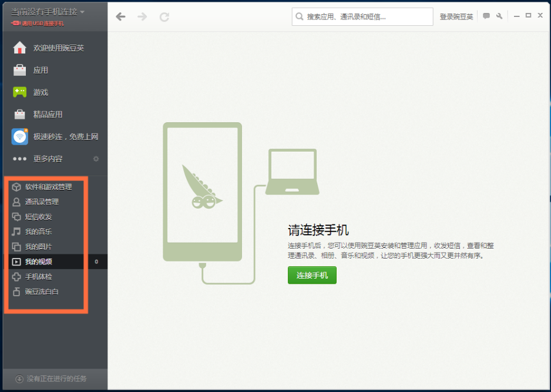Open the feedback message icon
This screenshot has width=551, height=392.
486,16
